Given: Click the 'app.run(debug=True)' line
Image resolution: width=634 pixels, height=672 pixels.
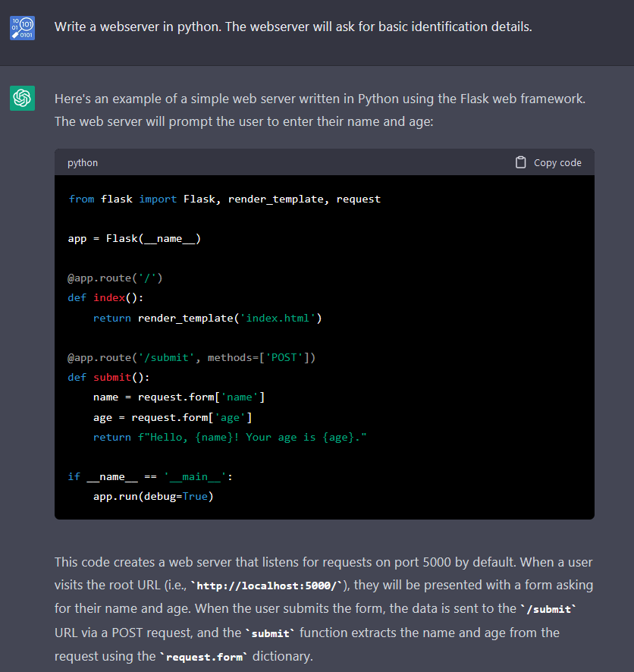Looking at the screenshot, I should (153, 496).
